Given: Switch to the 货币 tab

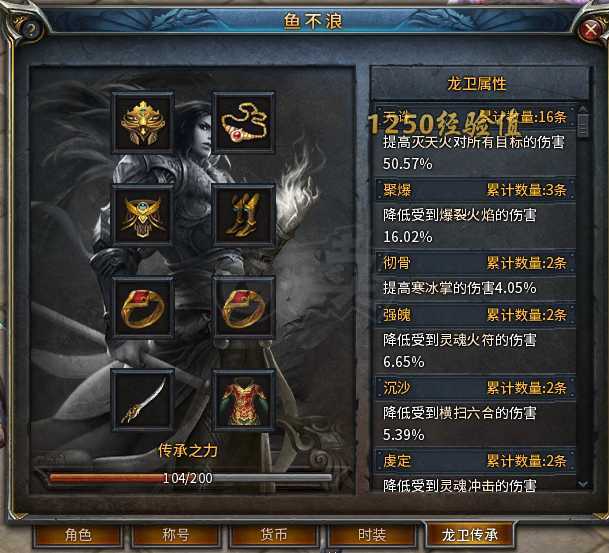Looking at the screenshot, I should tap(273, 535).
